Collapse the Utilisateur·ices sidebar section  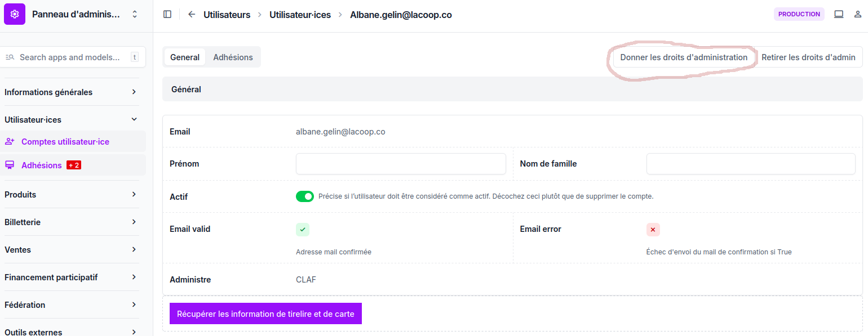[x=134, y=120]
